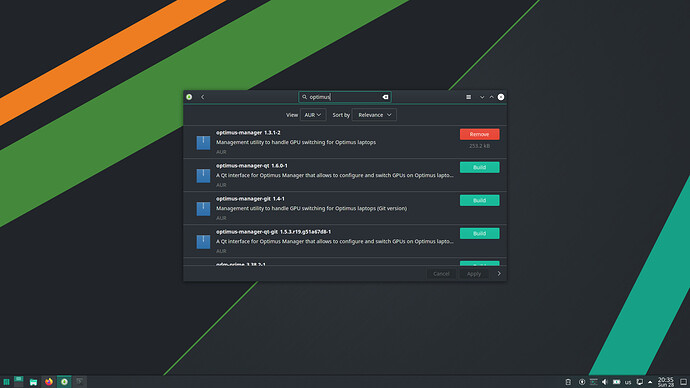This screenshot has width=690, height=388.
Task: Open the terminal icon in the taskbar
Action: point(80,381)
